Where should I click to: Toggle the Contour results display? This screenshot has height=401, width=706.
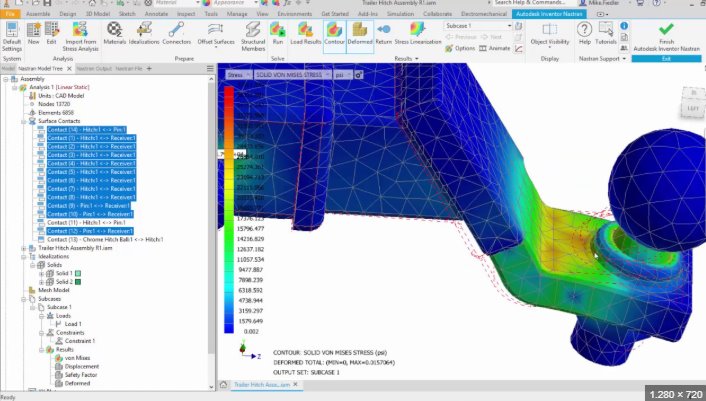coord(334,35)
